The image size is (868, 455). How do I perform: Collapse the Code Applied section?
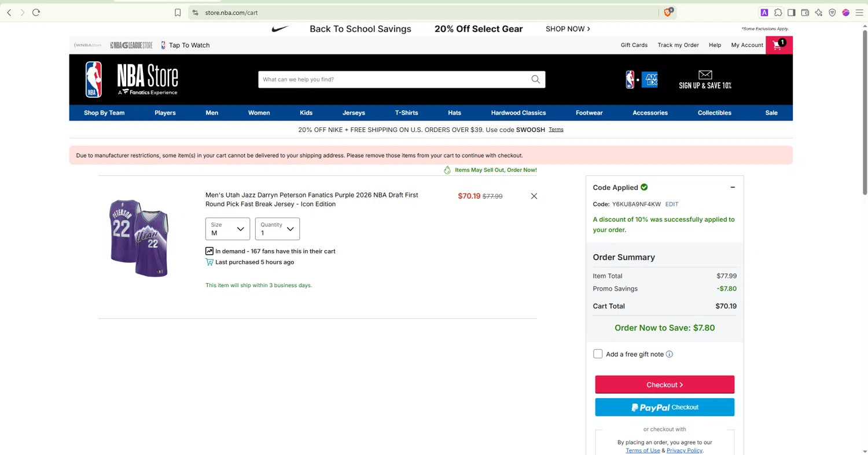coord(733,188)
